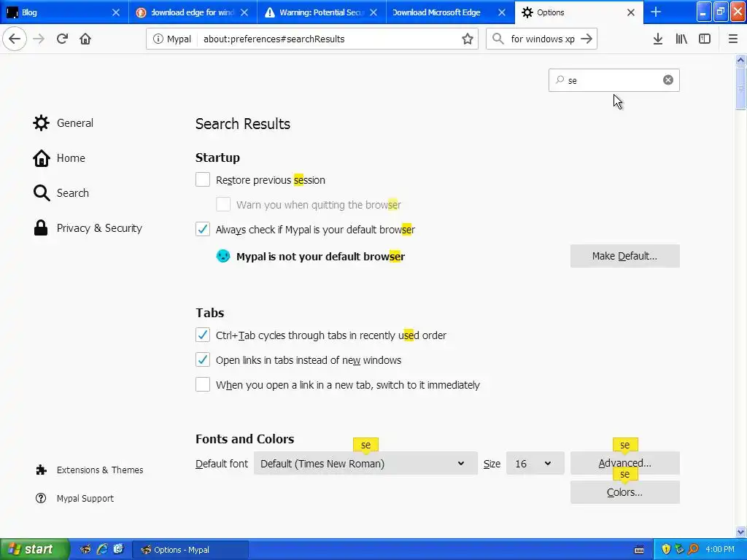747x560 pixels.
Task: Click the forward arrow navigation button
Action: click(x=39, y=39)
